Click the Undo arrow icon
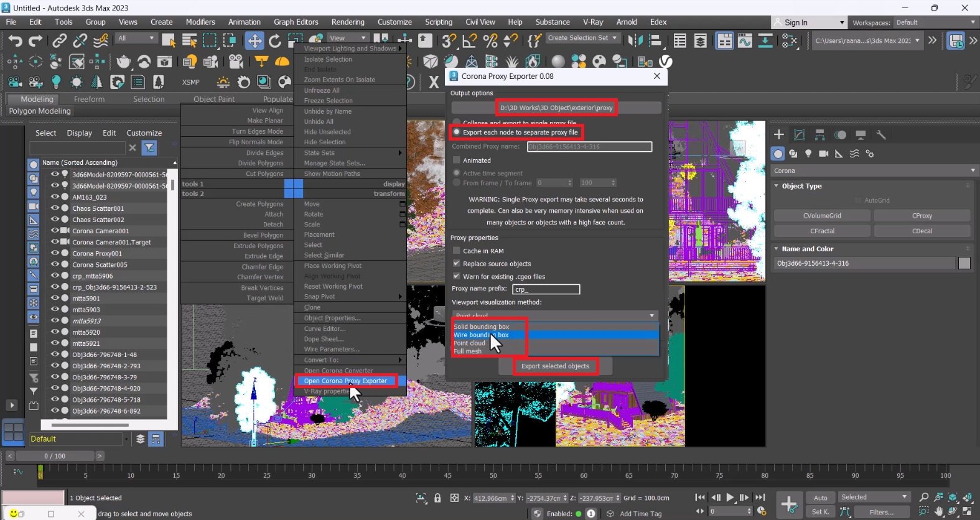The image size is (980, 520). [x=15, y=41]
